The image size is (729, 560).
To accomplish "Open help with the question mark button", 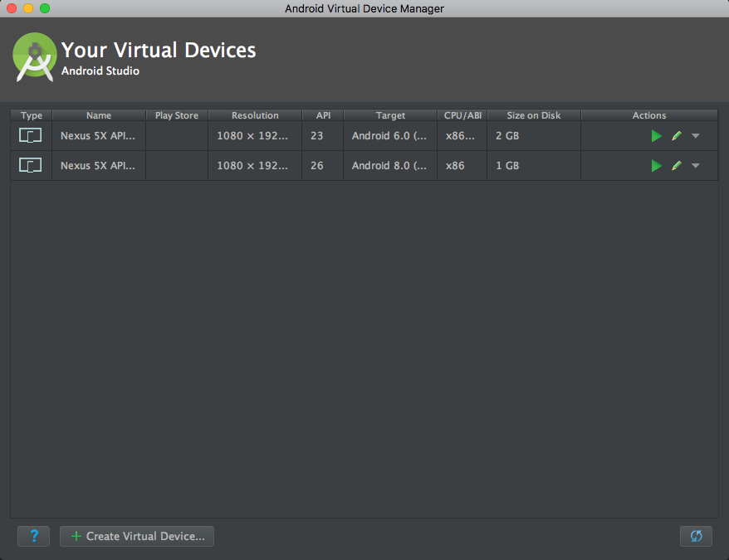I will click(x=33, y=536).
